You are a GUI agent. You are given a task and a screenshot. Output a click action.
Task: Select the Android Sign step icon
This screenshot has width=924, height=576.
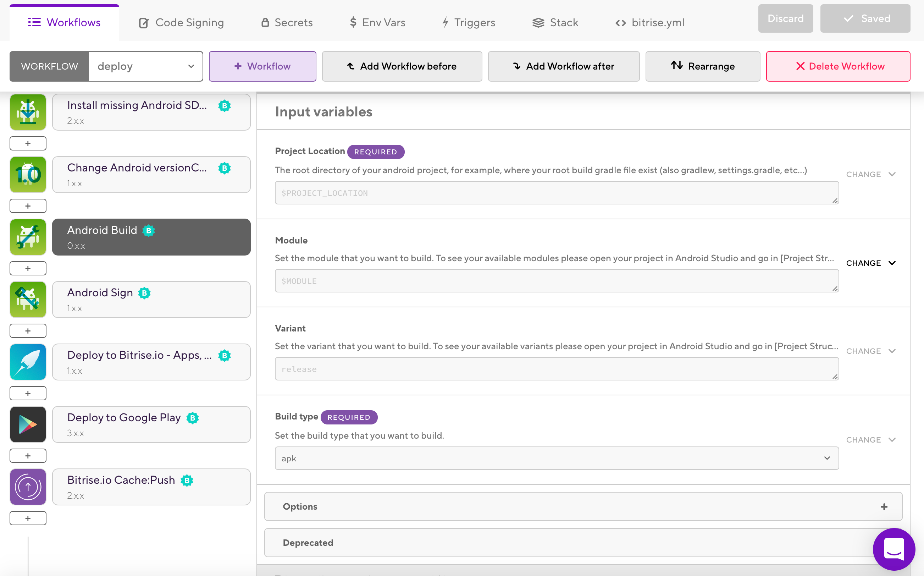coord(28,300)
